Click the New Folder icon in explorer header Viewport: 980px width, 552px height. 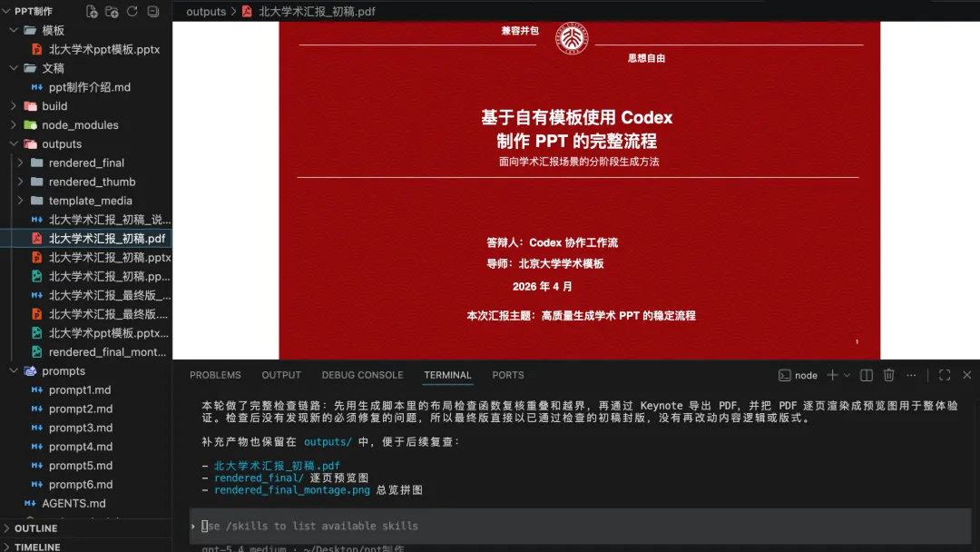[112, 11]
